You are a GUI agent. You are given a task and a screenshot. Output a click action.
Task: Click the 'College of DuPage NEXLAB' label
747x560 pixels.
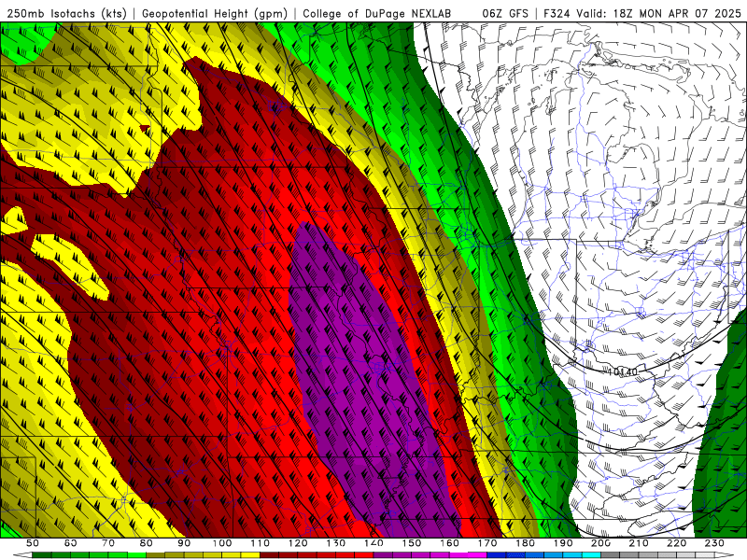click(376, 13)
